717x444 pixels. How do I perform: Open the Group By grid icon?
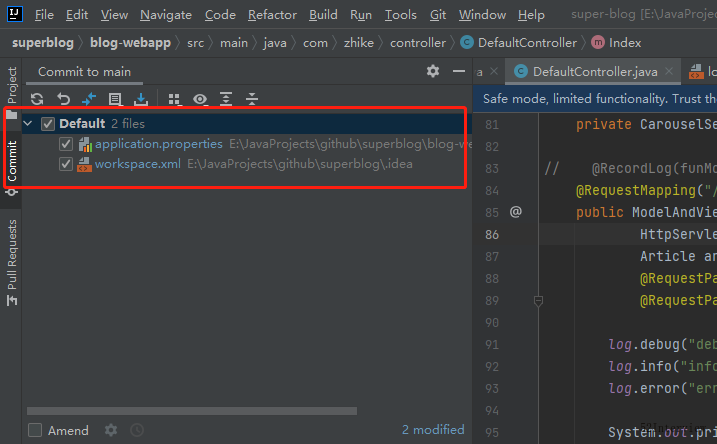pos(174,99)
